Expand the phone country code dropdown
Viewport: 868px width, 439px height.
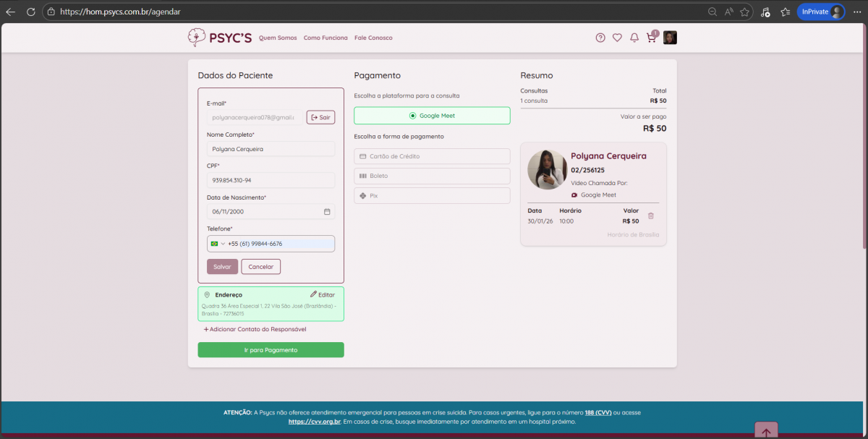tap(218, 244)
